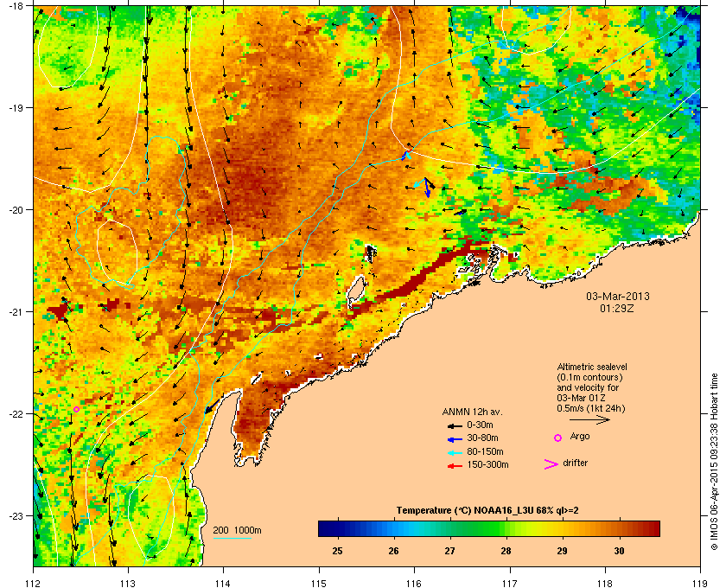Click the colorbar tick label 29

[562, 551]
